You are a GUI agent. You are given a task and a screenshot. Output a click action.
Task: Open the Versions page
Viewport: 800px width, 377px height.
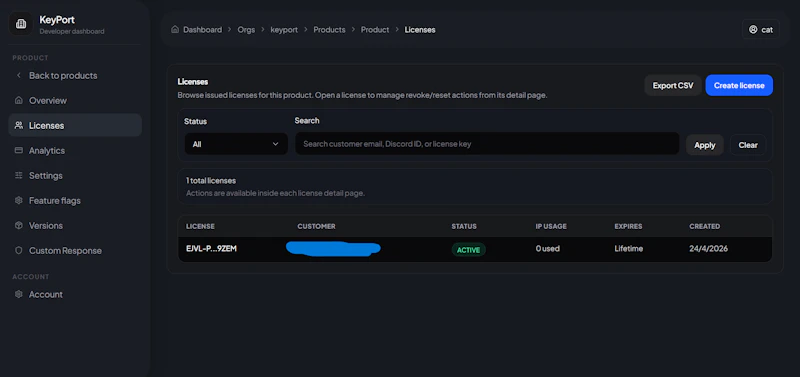[75, 225]
